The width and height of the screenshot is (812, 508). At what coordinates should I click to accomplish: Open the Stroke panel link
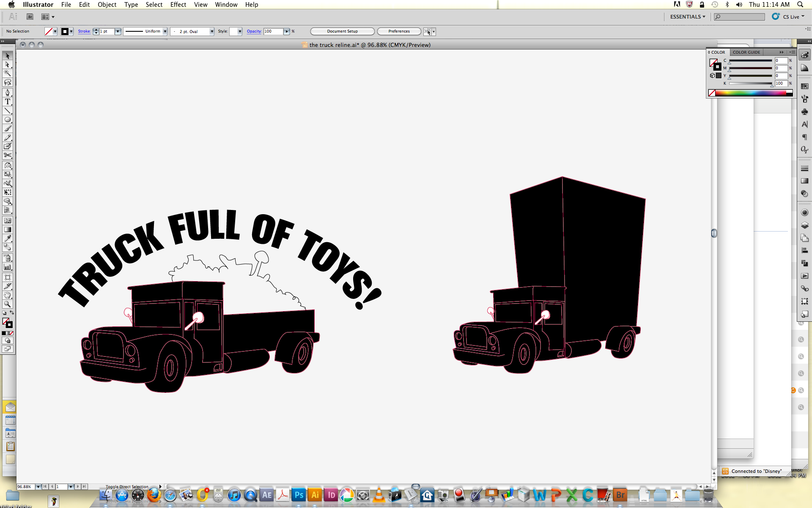coord(84,31)
